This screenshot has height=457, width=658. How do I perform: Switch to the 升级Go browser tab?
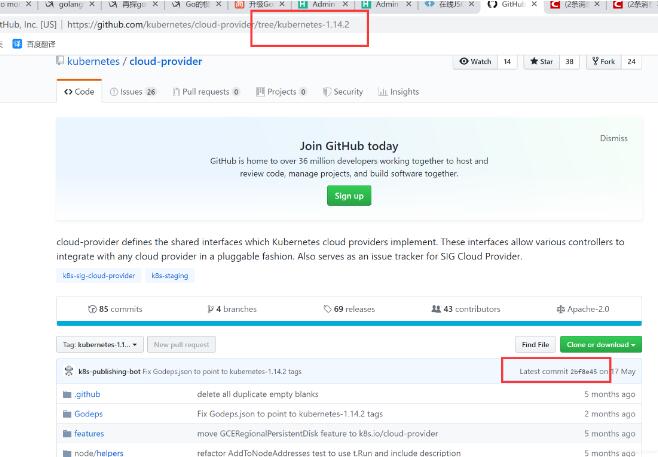point(259,4)
